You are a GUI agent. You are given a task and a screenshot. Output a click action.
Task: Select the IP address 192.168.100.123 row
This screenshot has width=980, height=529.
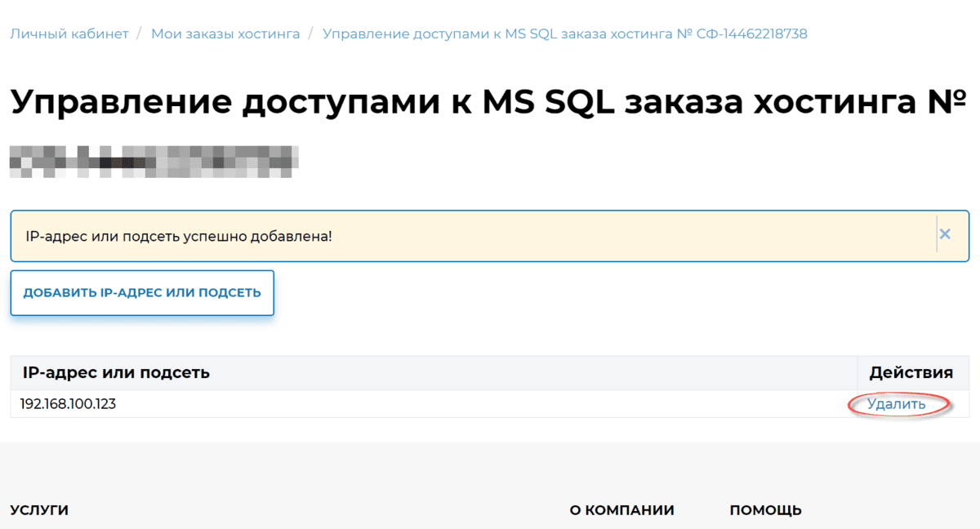(68, 403)
